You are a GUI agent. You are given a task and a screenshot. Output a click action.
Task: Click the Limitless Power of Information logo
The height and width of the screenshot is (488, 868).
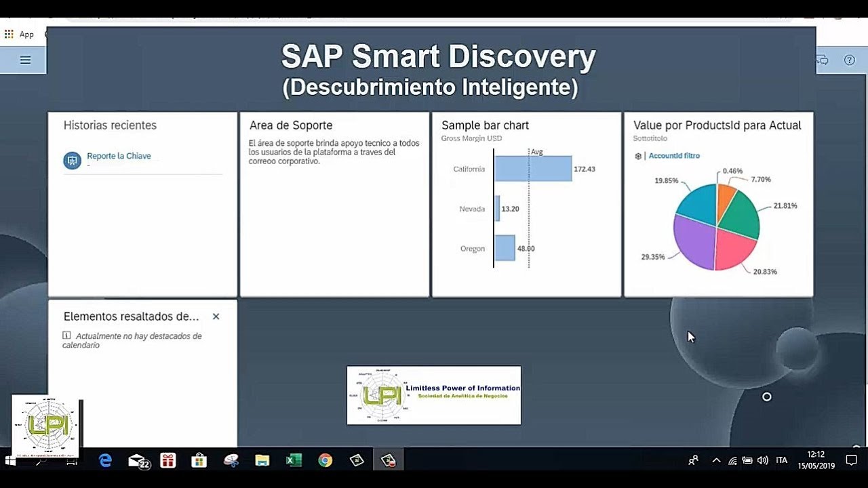click(x=434, y=395)
